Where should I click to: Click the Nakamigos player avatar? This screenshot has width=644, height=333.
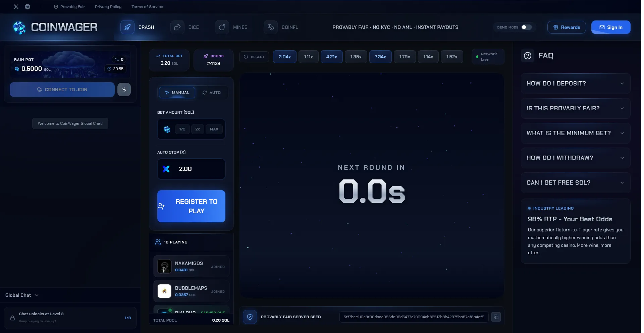coord(164,267)
